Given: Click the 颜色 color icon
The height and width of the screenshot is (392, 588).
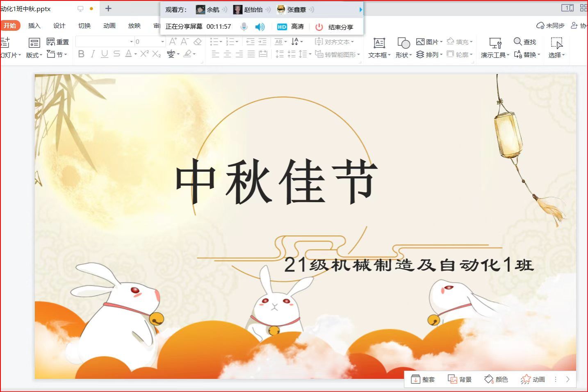Looking at the screenshot, I should [x=489, y=379].
